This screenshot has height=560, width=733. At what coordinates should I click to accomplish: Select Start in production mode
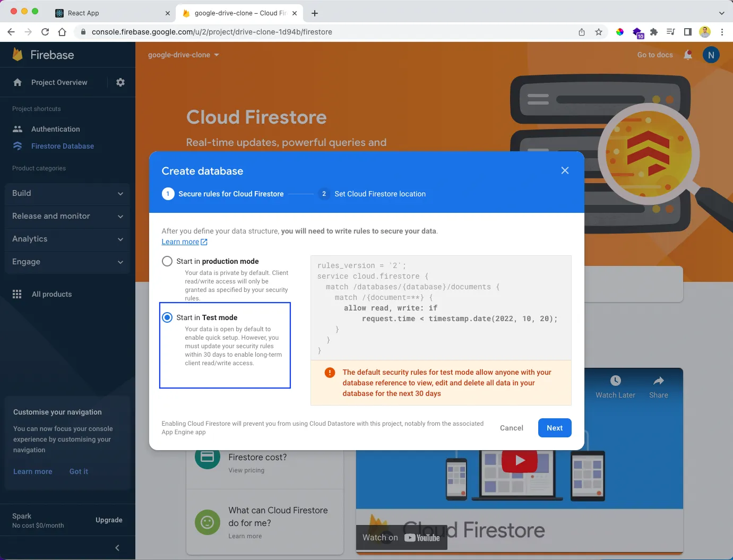[167, 261]
